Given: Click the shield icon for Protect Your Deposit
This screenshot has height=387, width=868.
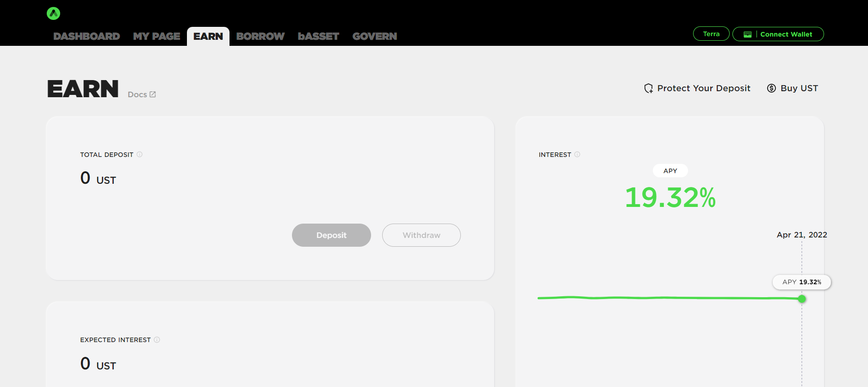Looking at the screenshot, I should click(x=649, y=88).
